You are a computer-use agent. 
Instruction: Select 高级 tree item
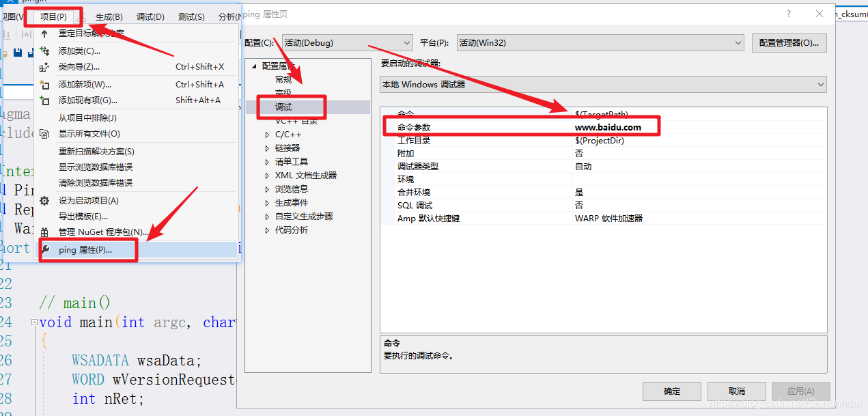coord(283,94)
